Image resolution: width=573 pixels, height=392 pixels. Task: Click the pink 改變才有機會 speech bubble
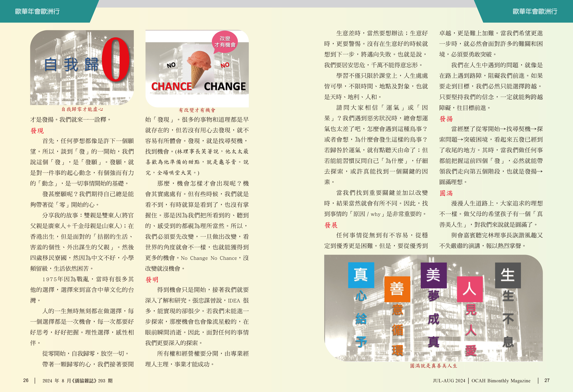pyautogui.click(x=225, y=42)
